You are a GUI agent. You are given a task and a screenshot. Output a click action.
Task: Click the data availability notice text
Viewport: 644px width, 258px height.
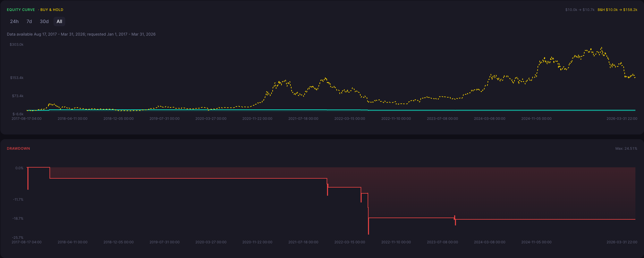(x=81, y=34)
